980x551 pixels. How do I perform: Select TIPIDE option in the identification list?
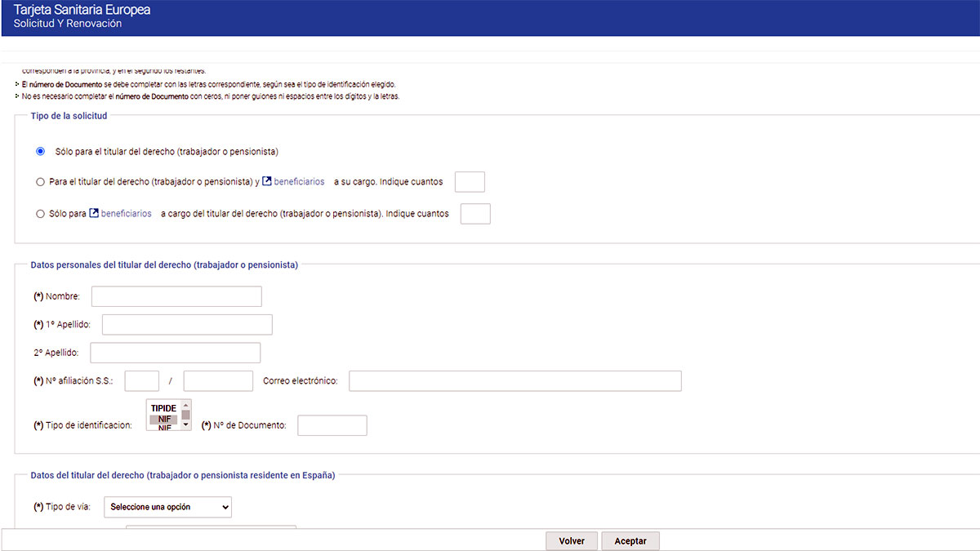click(x=163, y=407)
